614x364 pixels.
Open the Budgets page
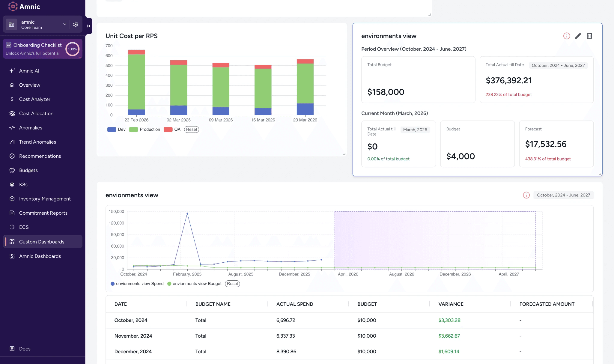[x=28, y=170]
